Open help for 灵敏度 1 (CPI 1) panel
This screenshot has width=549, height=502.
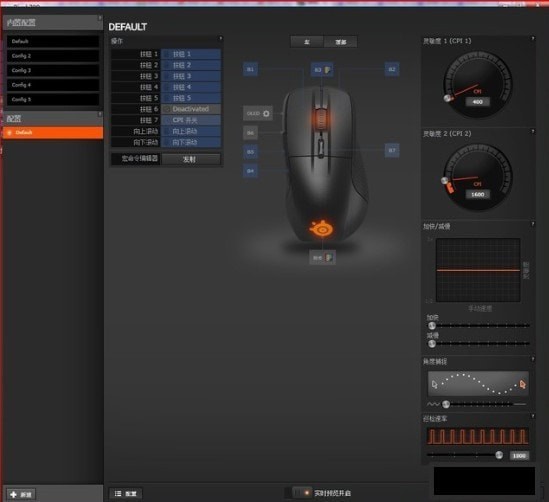pos(533,38)
